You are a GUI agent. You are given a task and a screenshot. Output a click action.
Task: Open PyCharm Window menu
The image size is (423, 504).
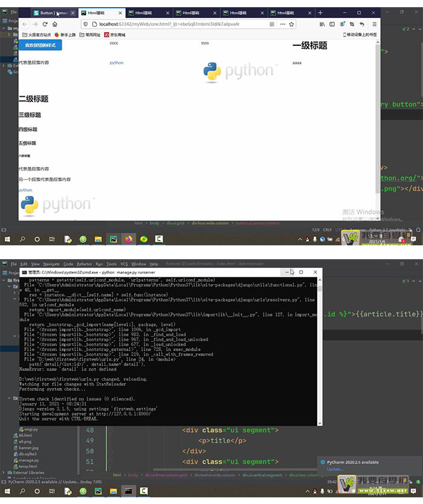138,264
